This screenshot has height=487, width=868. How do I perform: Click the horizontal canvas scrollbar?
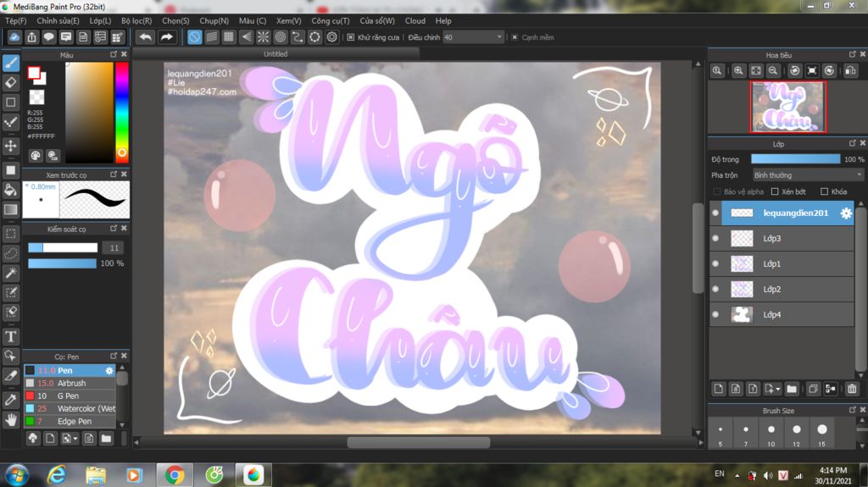418,442
